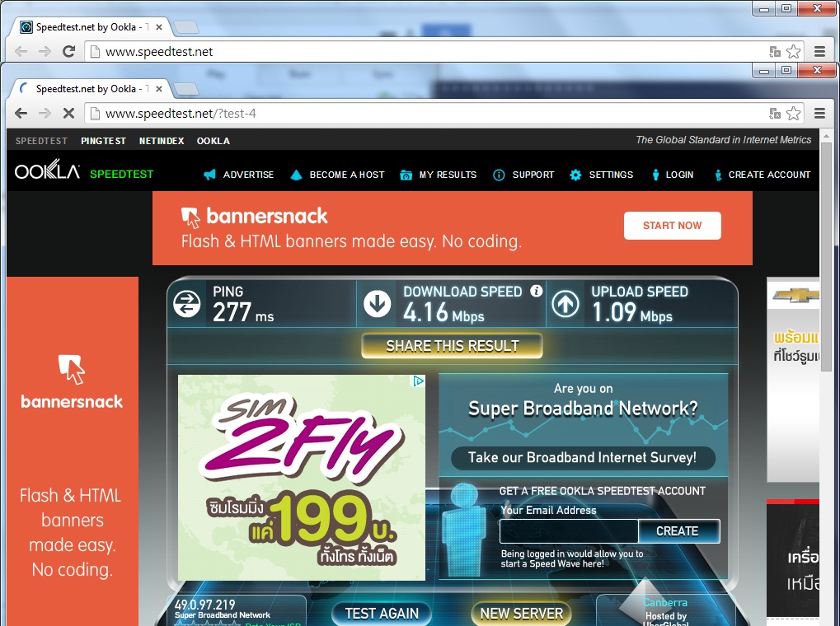Open the translate icon in the front window address bar
This screenshot has width=840, height=626.
(775, 113)
